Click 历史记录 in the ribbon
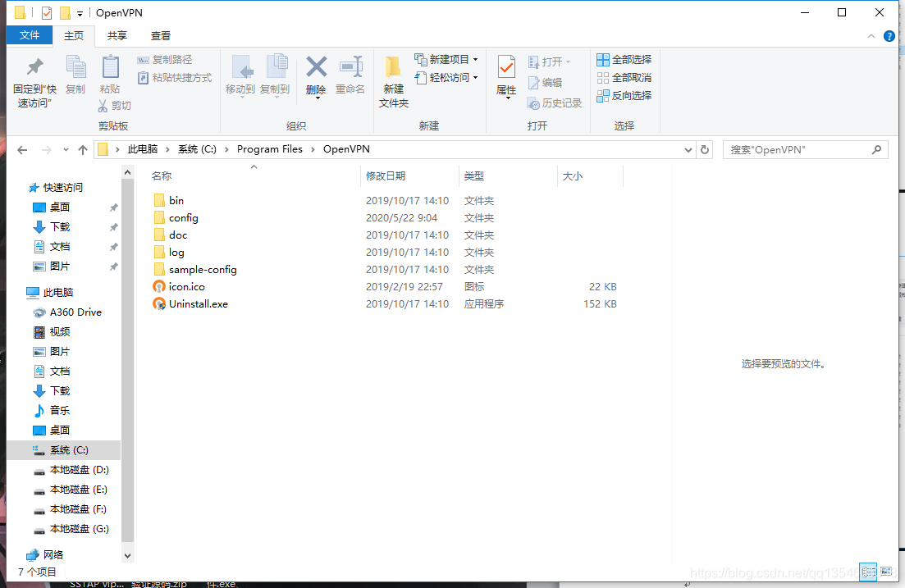905x588 pixels. tap(555, 103)
